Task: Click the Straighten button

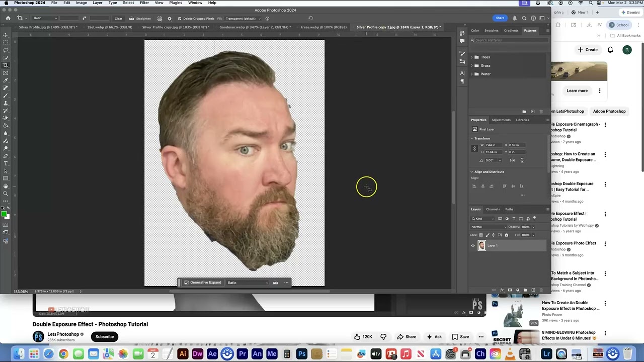Action: click(140, 19)
